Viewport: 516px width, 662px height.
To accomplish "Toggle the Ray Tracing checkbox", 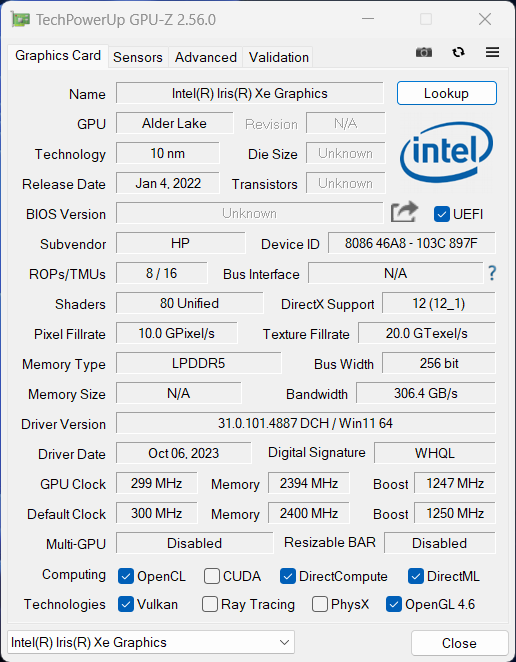I will click(x=210, y=604).
